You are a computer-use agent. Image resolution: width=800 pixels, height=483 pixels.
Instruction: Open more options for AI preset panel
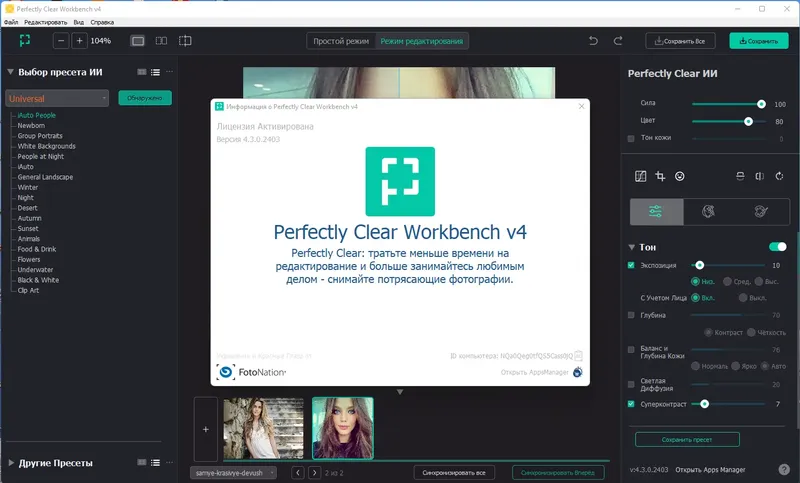[x=169, y=72]
